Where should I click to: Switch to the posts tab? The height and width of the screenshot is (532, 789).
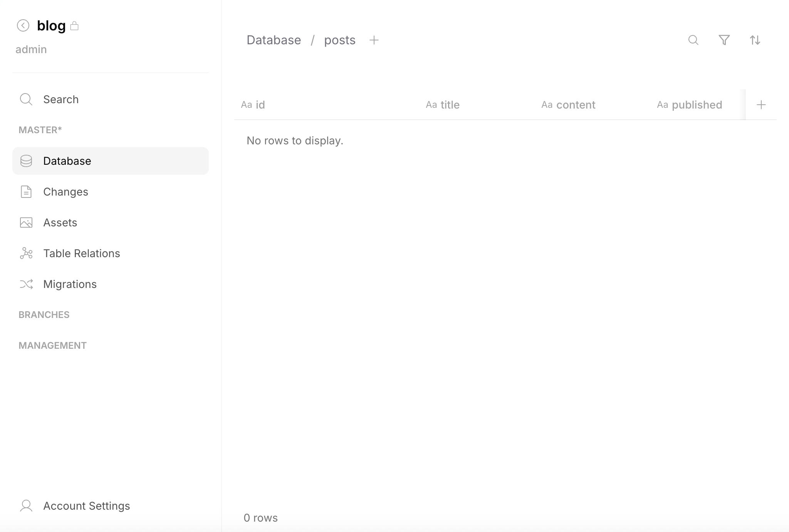pos(340,40)
